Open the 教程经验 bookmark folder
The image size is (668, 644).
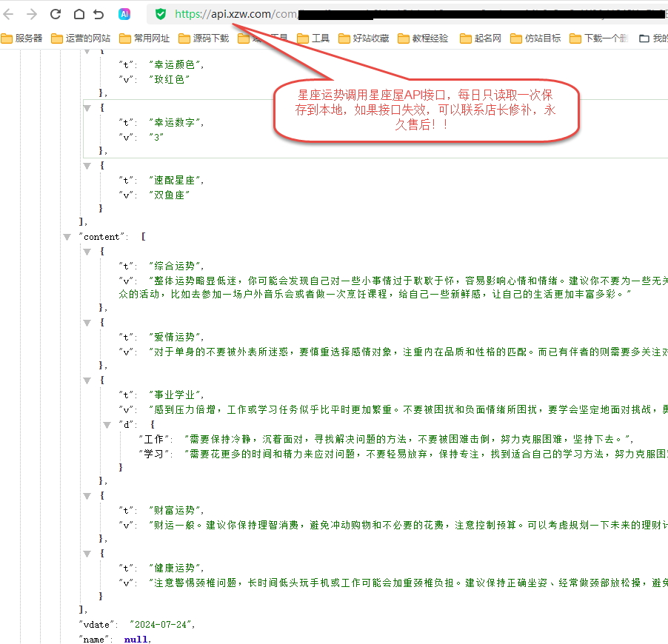(x=423, y=38)
